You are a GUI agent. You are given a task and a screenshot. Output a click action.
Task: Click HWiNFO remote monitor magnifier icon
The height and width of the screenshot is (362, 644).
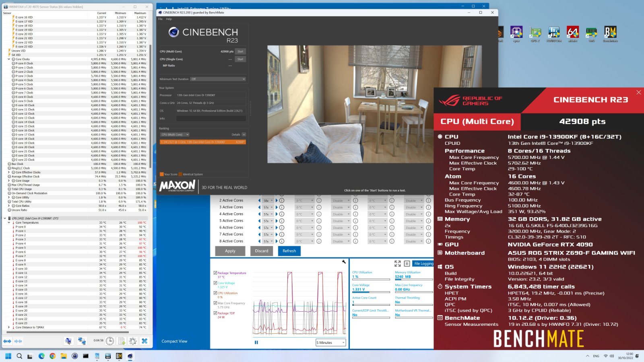(x=68, y=341)
